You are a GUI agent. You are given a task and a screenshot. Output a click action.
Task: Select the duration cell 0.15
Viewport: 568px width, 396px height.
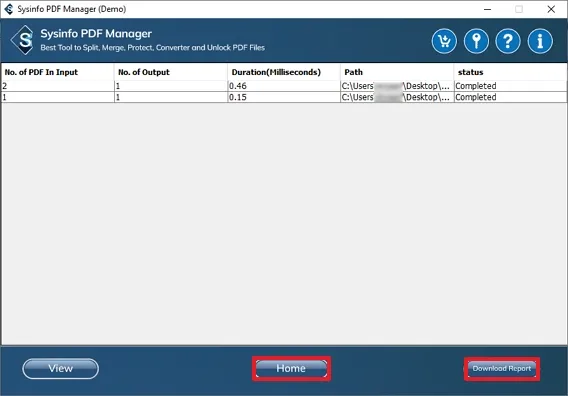click(284, 97)
